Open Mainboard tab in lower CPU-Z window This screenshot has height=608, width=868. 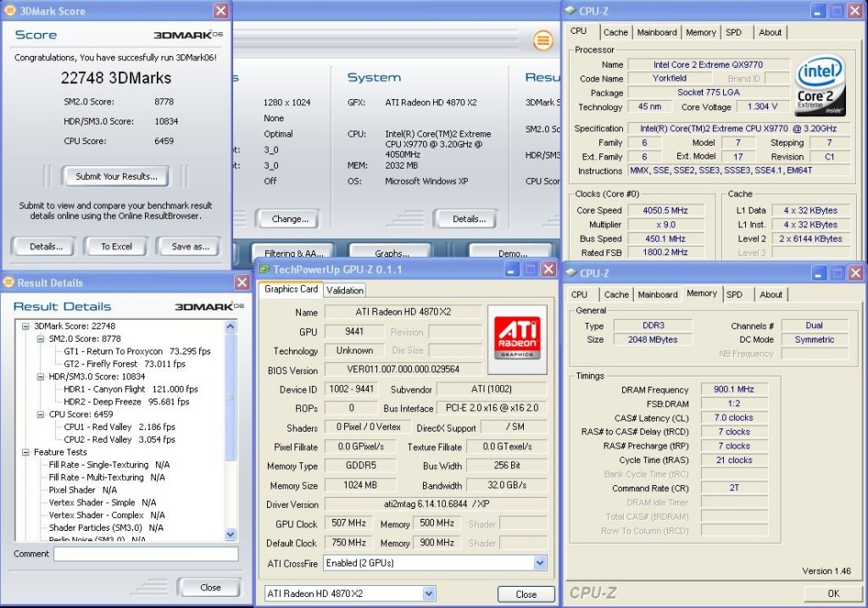658,294
